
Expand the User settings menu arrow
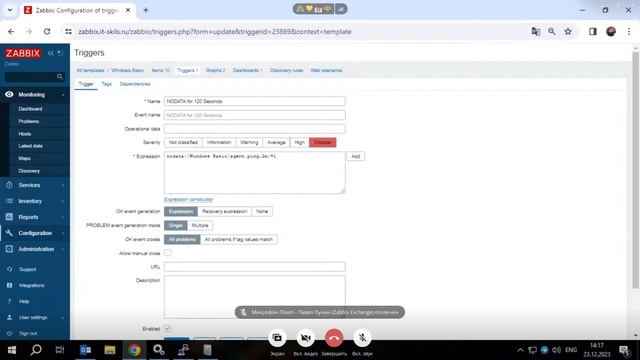click(63, 318)
